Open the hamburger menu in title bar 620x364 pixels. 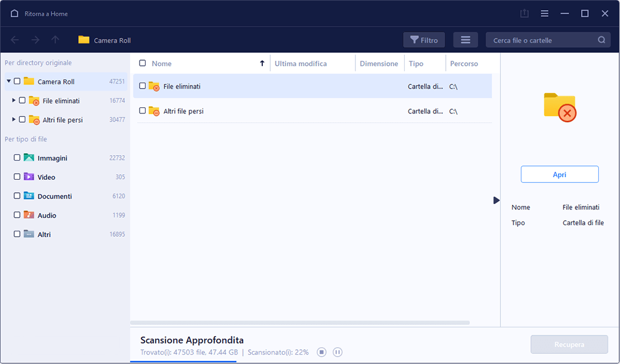point(544,14)
